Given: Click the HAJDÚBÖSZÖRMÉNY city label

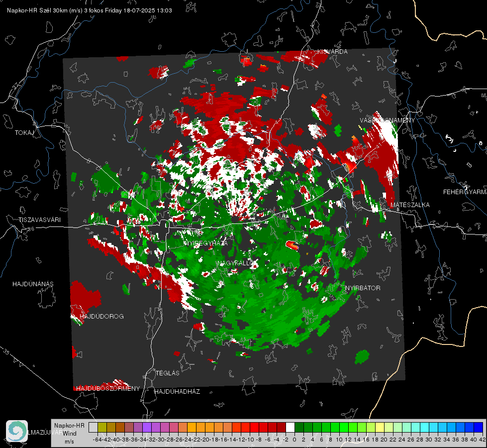Looking at the screenshot, I should [108, 389].
